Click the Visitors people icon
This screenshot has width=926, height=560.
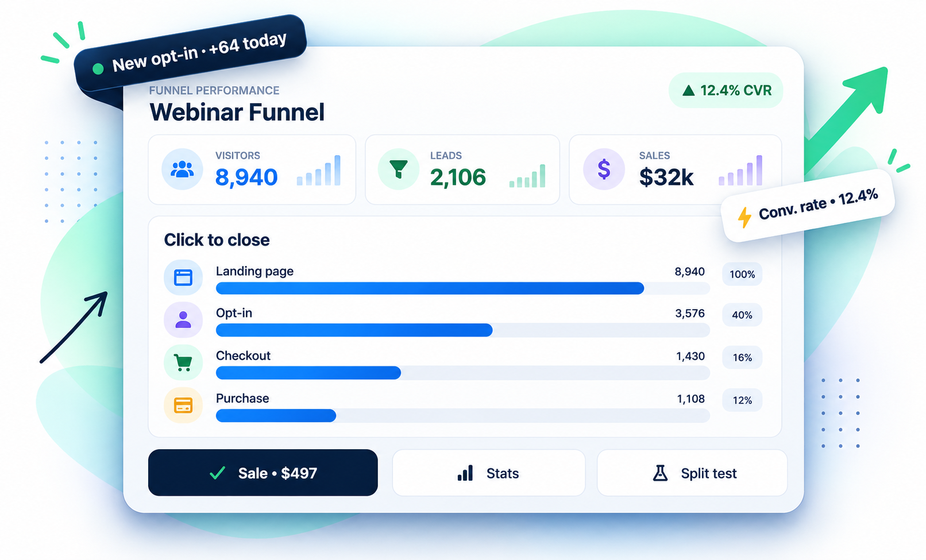(x=182, y=169)
